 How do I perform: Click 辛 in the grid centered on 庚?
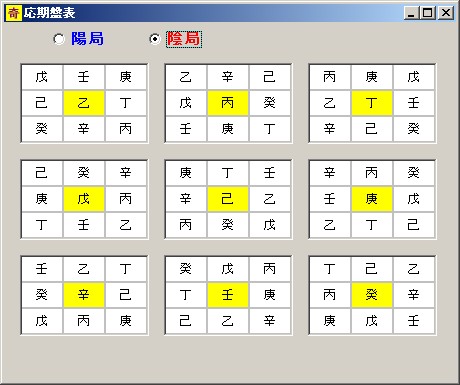330,173
